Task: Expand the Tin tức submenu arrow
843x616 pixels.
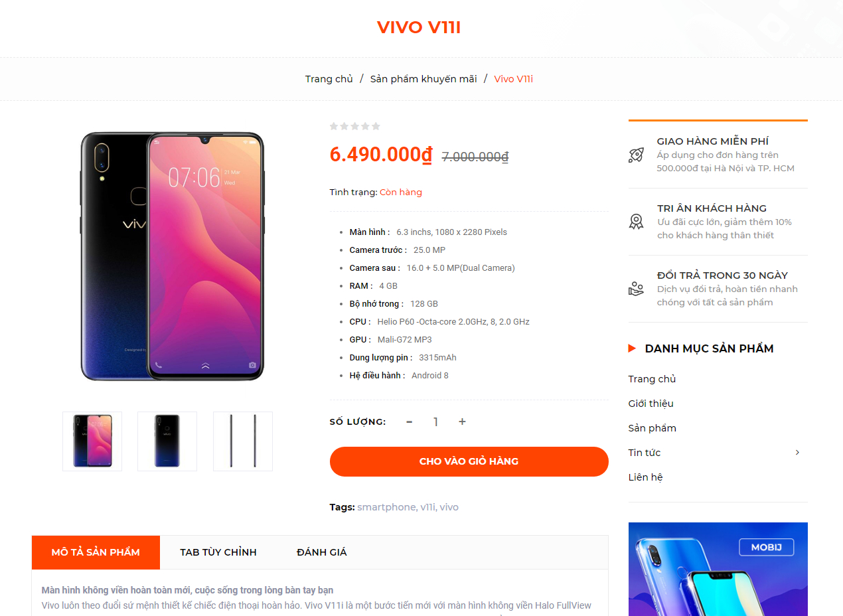Action: (x=797, y=453)
